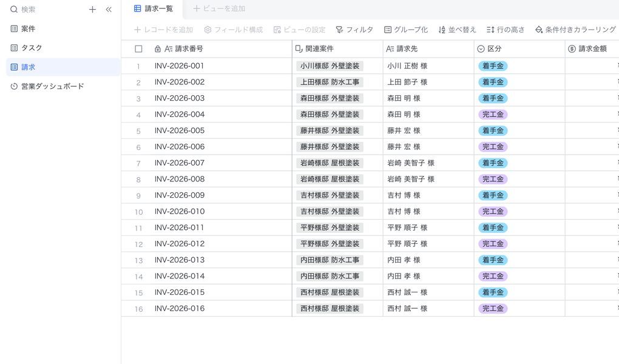
Task: Tick the select-all checkbox in header row
Action: tap(138, 49)
